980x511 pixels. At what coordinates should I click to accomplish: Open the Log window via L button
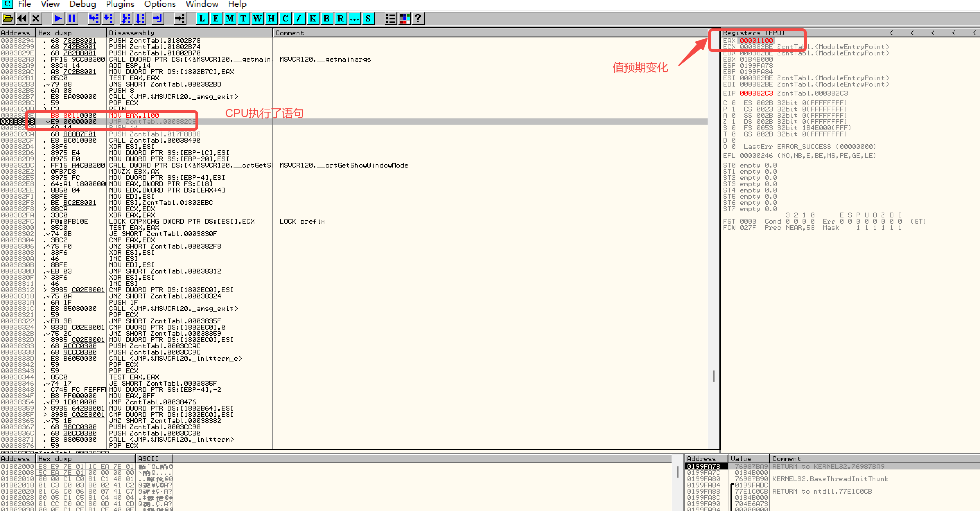(202, 18)
